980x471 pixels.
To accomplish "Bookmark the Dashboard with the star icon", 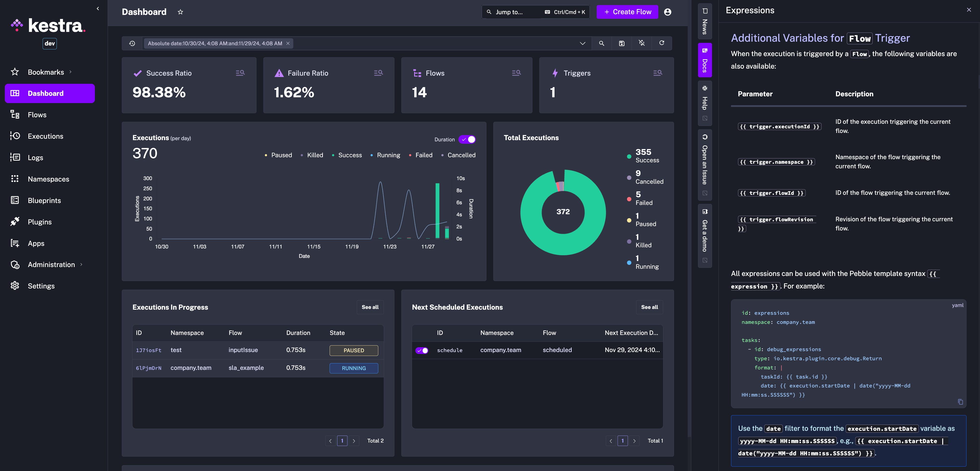I will [x=180, y=12].
